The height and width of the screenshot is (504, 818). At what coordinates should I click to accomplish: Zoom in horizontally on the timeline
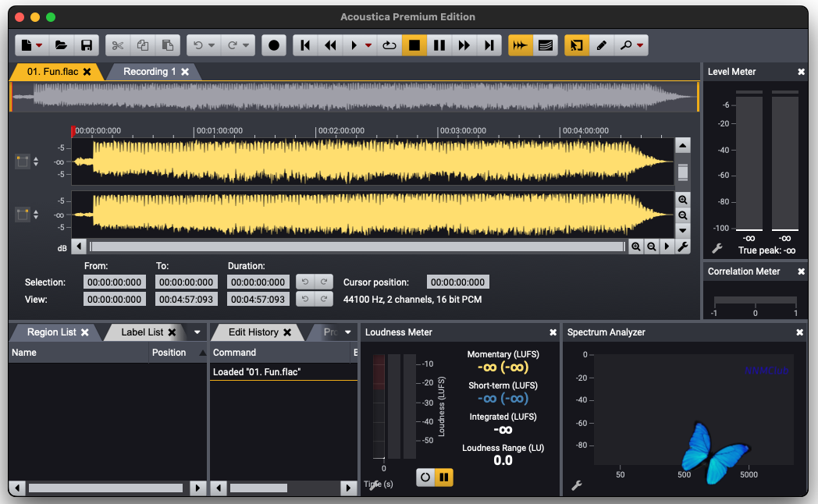(636, 247)
